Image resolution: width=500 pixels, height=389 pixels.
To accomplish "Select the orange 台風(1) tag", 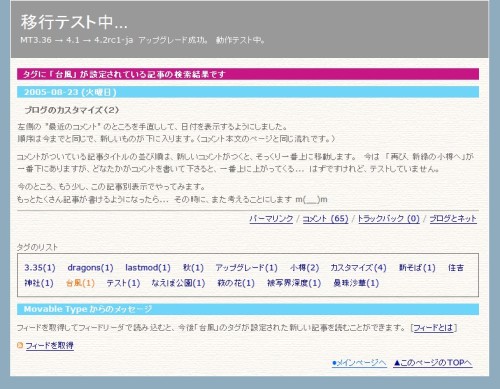I will [x=80, y=283].
